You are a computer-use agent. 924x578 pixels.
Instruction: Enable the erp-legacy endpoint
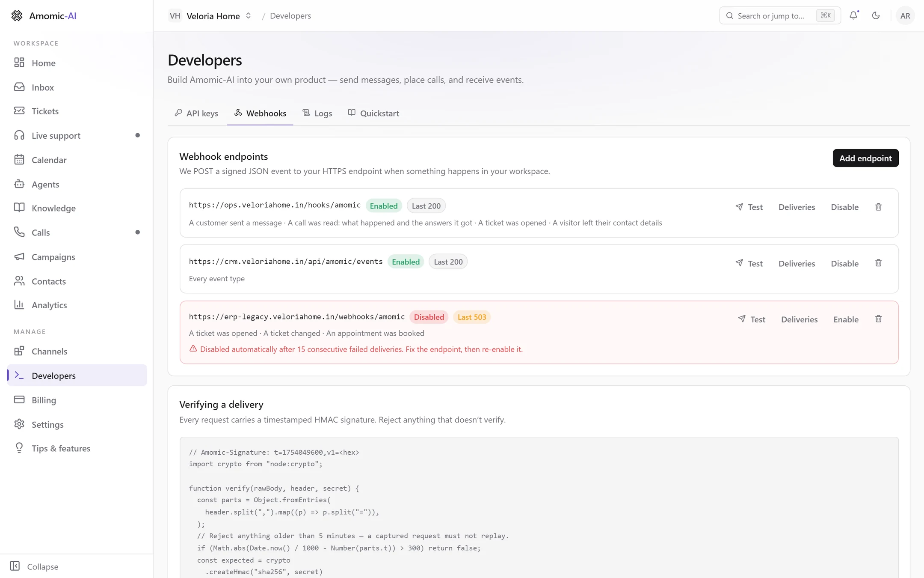pos(846,319)
